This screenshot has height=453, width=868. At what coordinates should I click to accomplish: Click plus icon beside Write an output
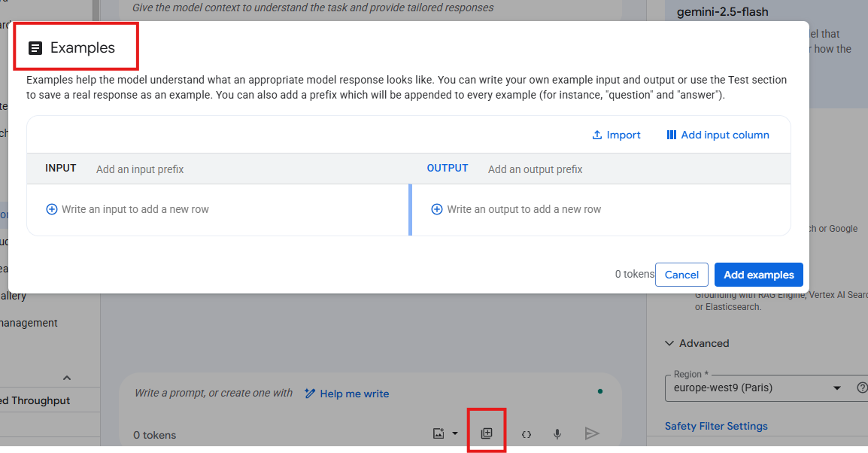[437, 209]
